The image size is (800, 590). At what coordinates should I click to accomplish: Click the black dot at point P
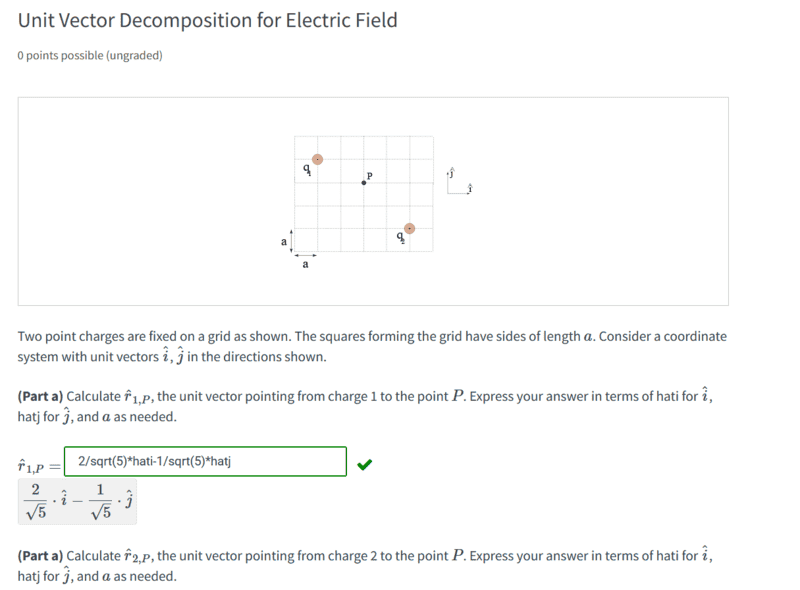[363, 183]
